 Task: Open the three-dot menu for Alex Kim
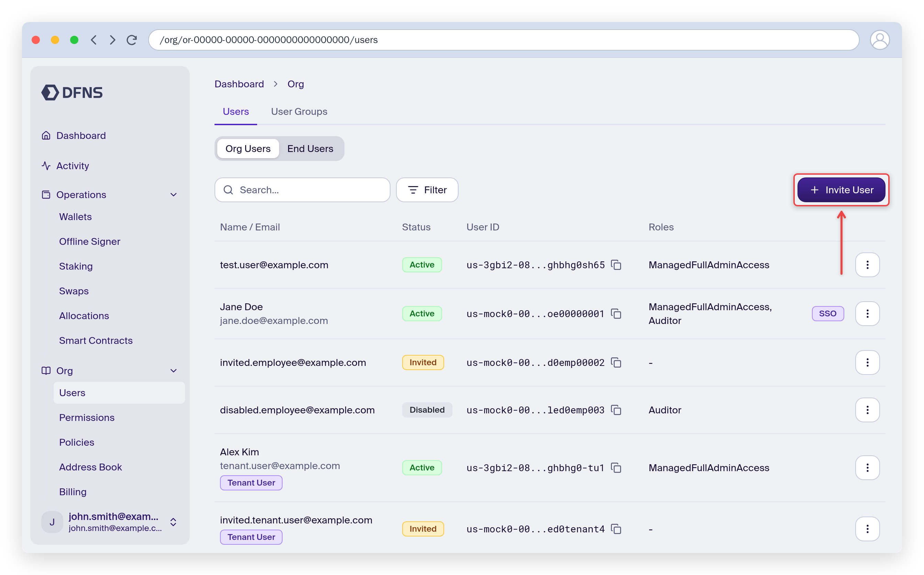[x=867, y=468]
